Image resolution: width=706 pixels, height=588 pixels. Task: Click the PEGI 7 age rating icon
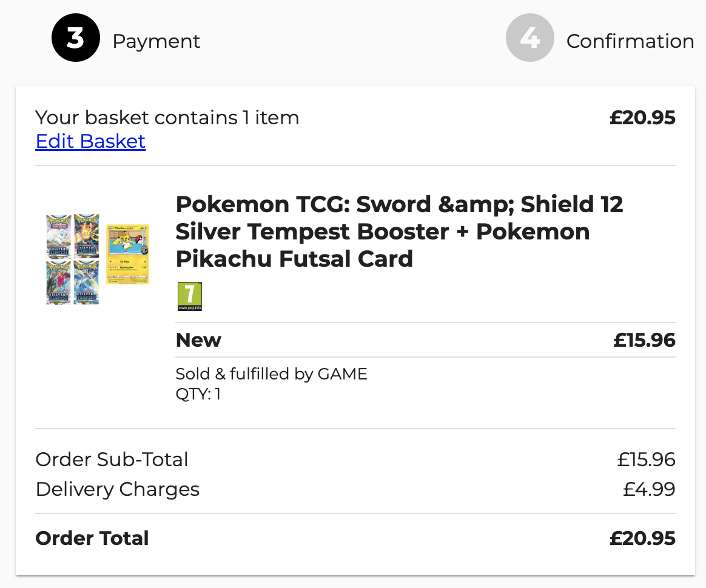point(190,296)
